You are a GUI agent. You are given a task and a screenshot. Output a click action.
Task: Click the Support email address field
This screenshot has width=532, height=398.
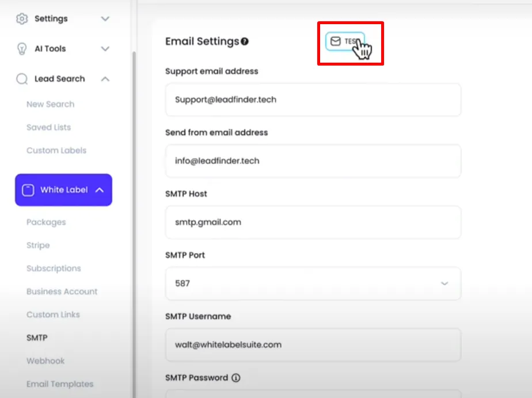[x=313, y=99]
